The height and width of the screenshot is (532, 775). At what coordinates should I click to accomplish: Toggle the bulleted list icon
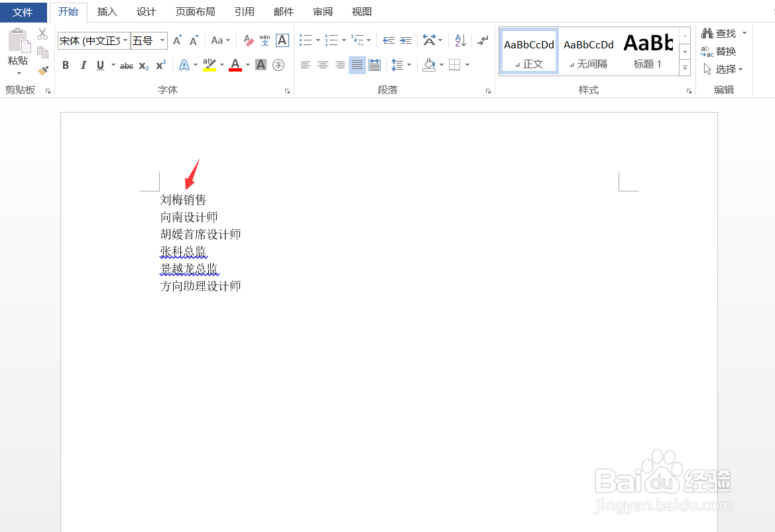coord(304,40)
